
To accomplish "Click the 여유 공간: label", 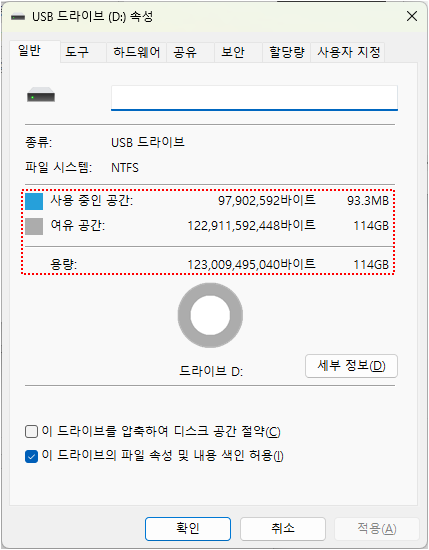I will pyautogui.click(x=78, y=225).
